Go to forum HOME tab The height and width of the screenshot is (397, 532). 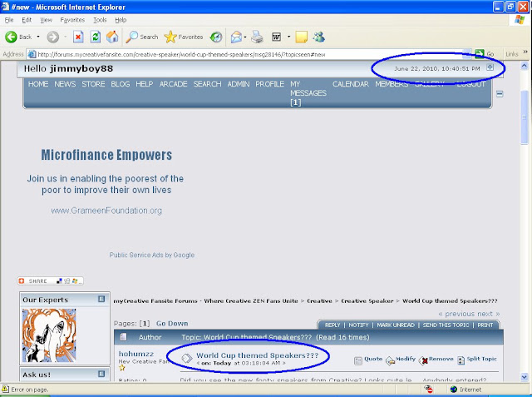38,84
